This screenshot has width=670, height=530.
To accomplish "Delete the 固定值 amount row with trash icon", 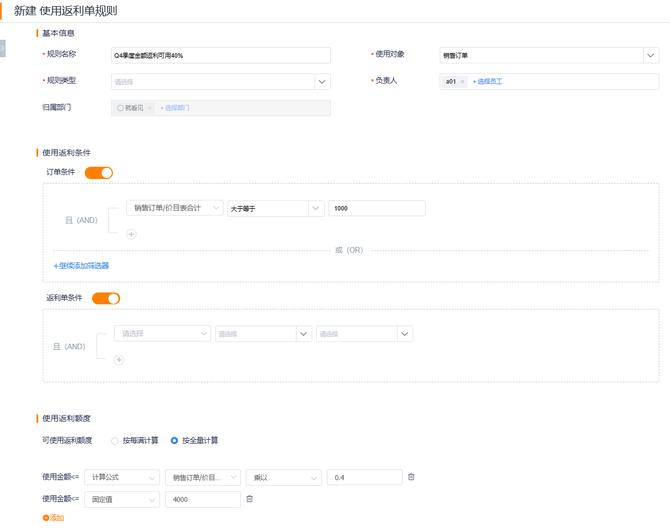I will (x=249, y=499).
